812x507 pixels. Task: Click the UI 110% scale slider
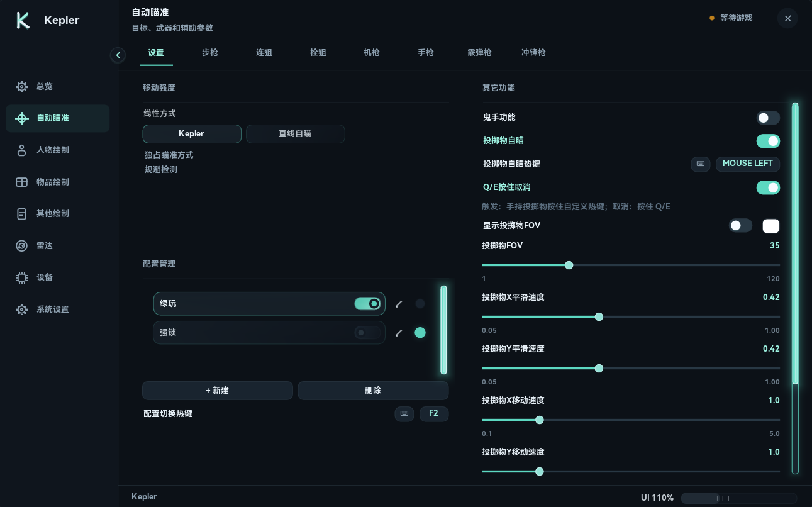pos(739,498)
